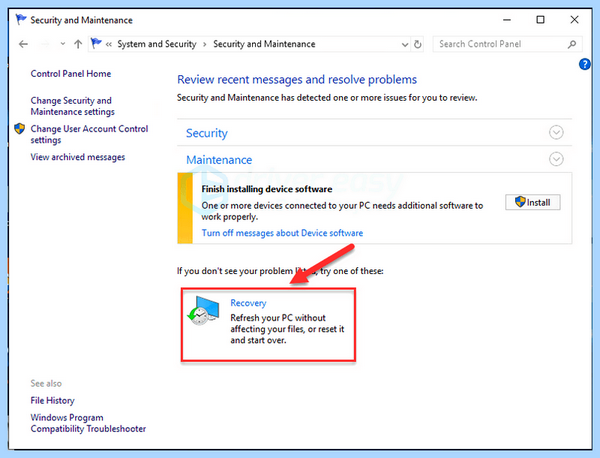Go up one level with up arrow
Image resolution: width=600 pixels, height=458 pixels.
78,44
